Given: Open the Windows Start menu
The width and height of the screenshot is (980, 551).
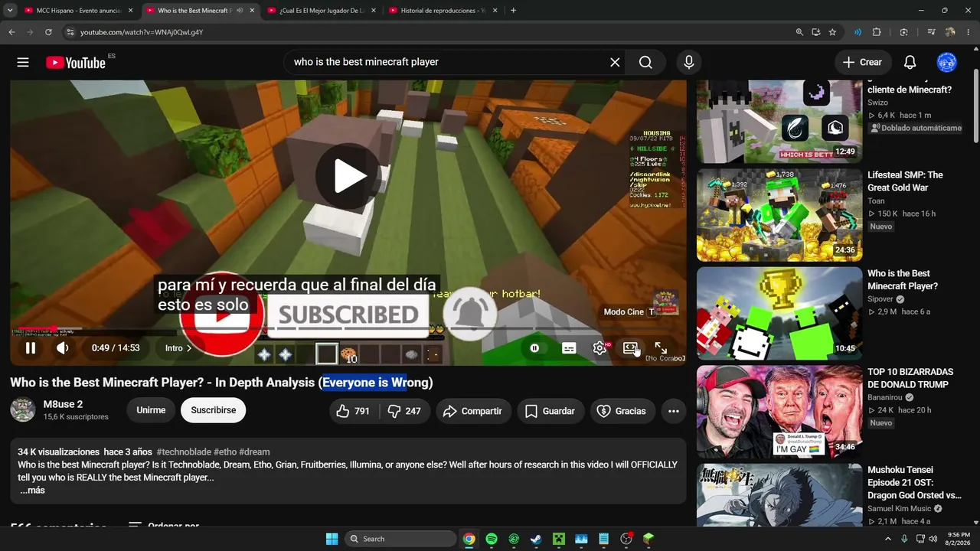Looking at the screenshot, I should click(x=332, y=539).
